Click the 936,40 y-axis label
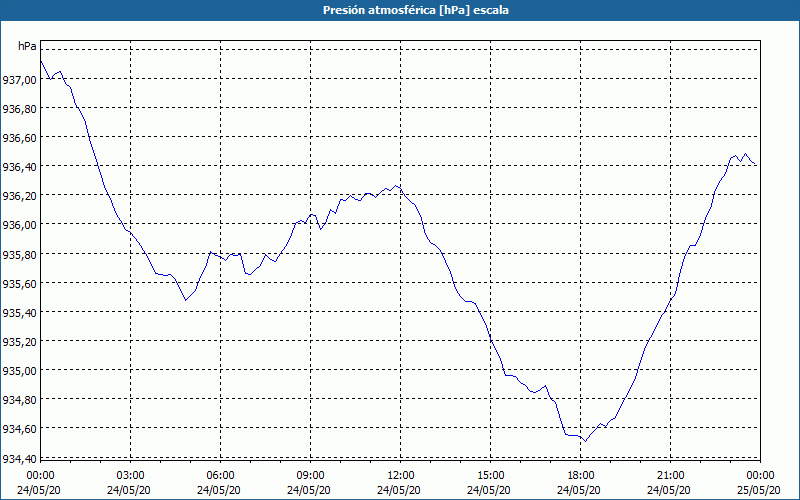 pos(19,167)
